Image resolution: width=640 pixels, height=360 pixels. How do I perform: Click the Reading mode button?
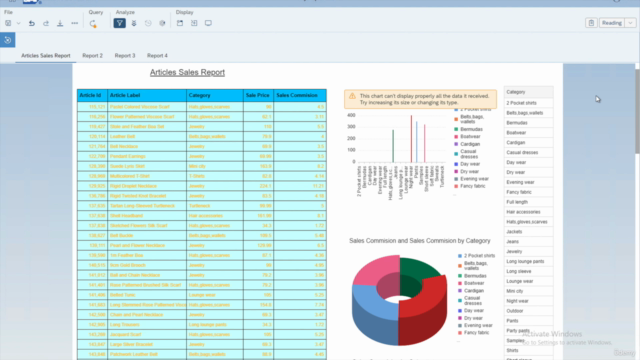pyautogui.click(x=611, y=23)
